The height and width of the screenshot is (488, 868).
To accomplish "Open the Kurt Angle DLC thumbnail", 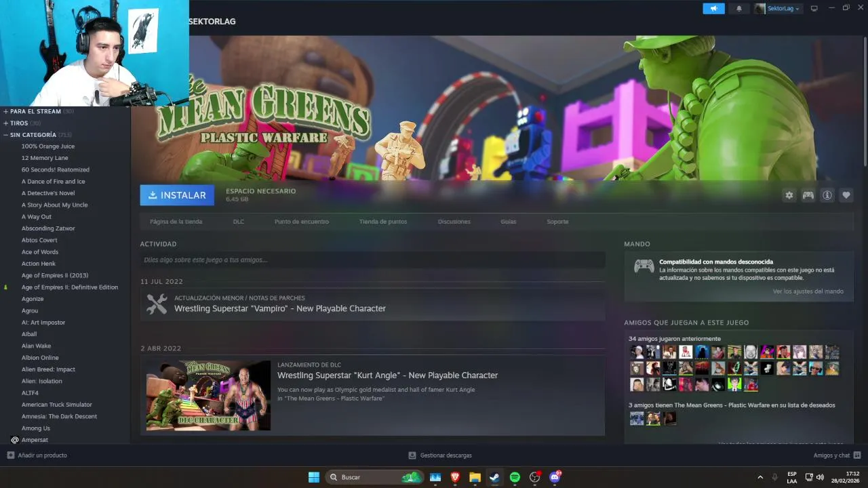I will point(208,395).
